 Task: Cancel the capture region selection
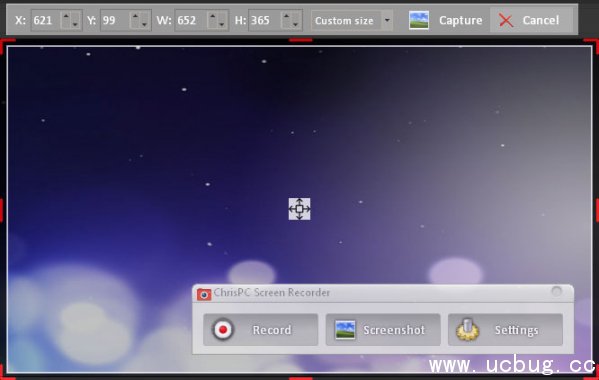tap(531, 20)
